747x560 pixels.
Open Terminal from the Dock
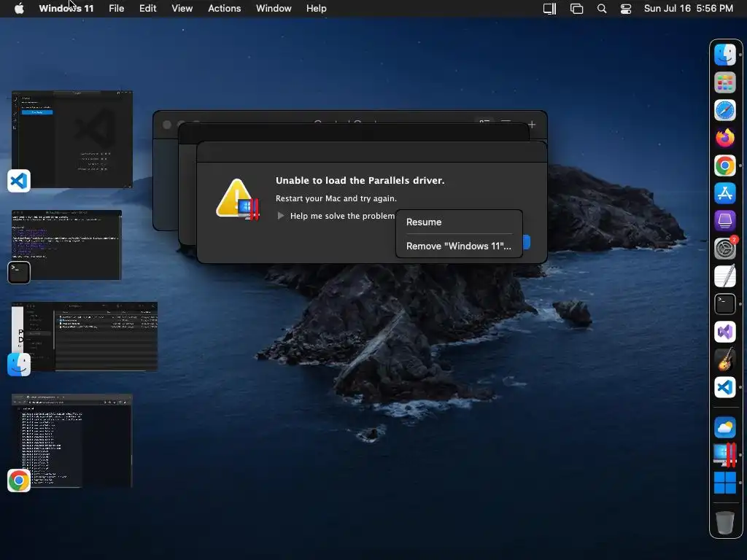click(x=724, y=304)
